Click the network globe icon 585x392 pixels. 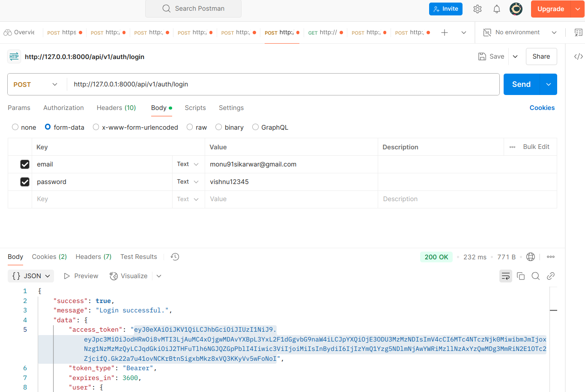[531, 257]
